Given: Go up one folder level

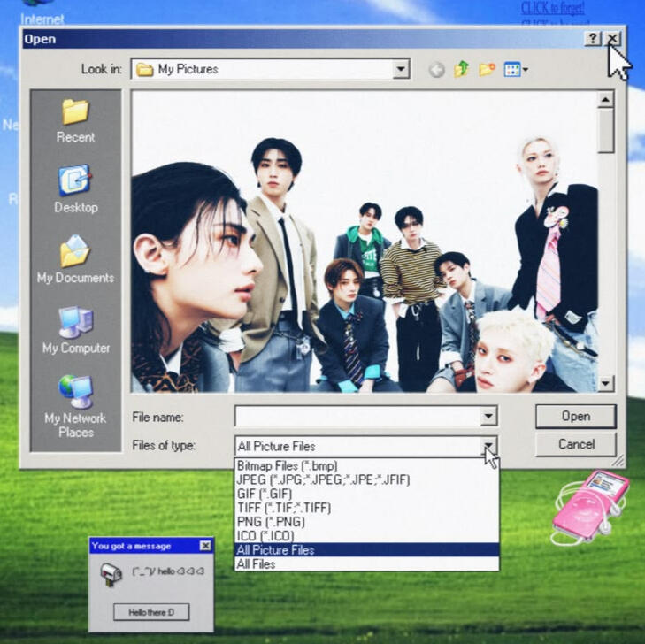Looking at the screenshot, I should 462,69.
